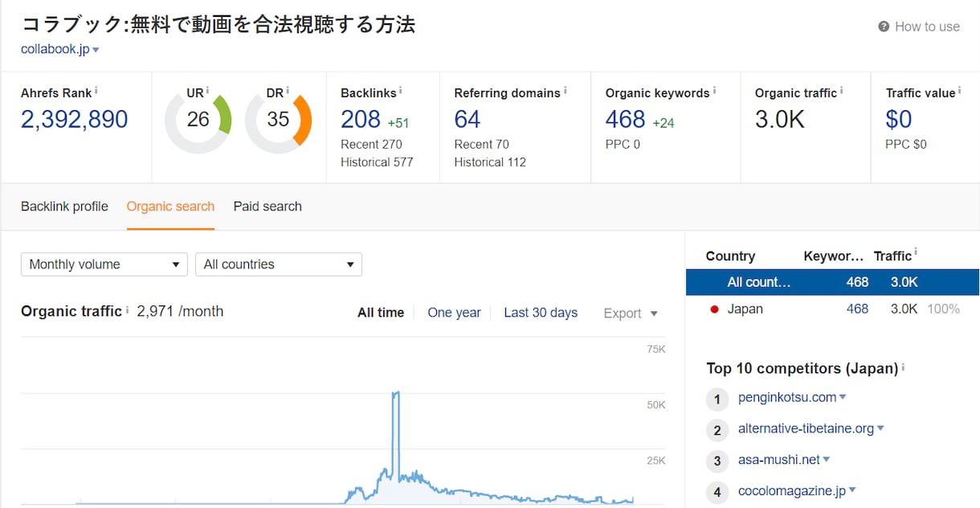Click the Country column header

coord(730,256)
